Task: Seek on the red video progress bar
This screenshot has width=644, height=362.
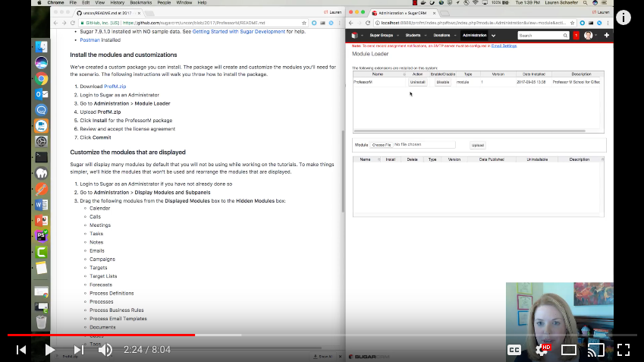Action: pyautogui.click(x=101, y=335)
